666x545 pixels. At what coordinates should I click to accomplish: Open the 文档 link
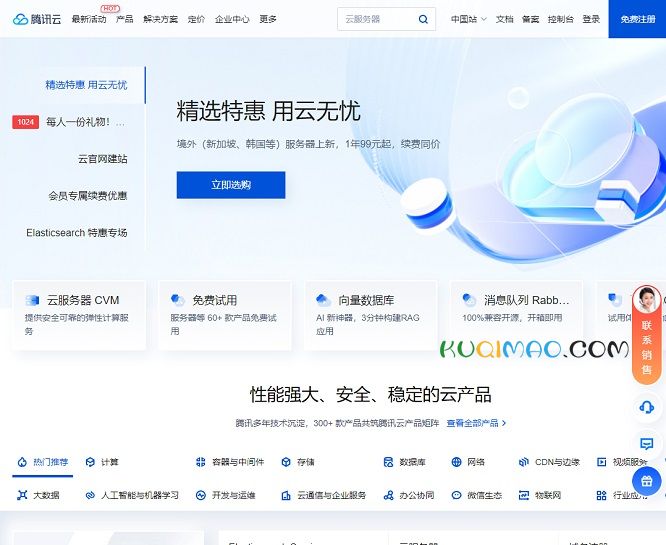tap(505, 19)
